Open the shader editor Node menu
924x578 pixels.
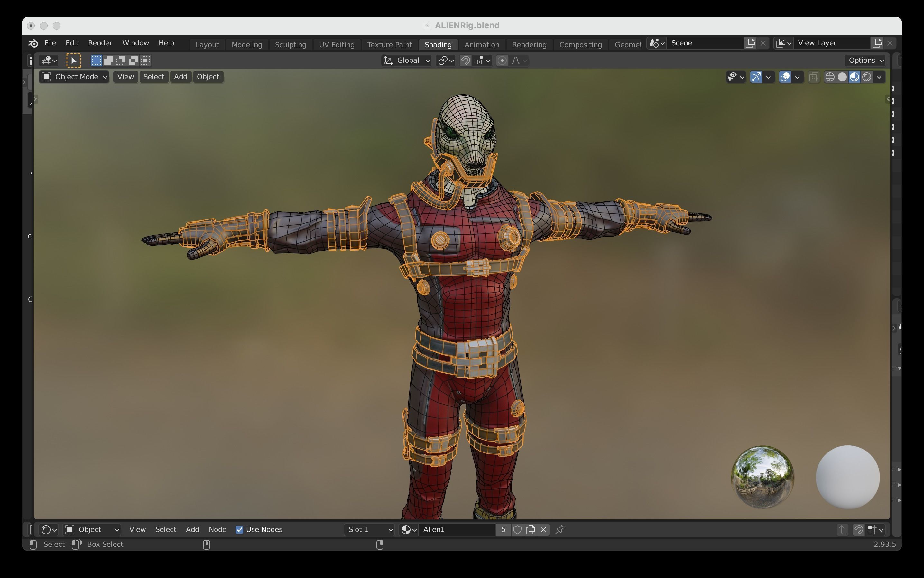coord(217,529)
